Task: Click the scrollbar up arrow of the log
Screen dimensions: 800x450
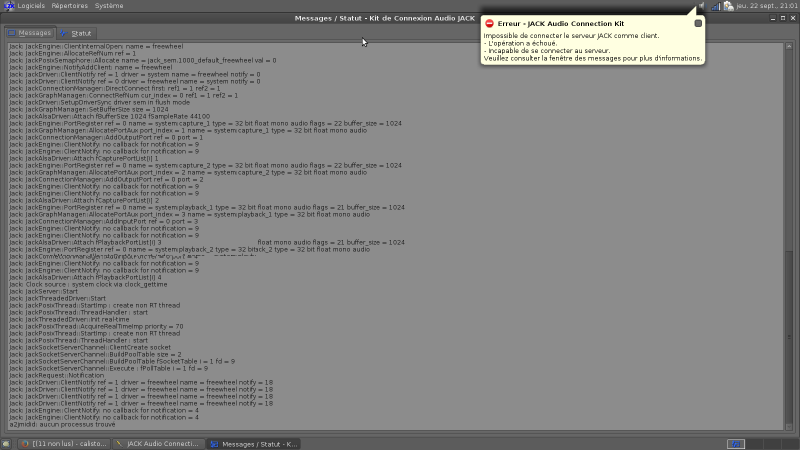Action: [x=789, y=46]
